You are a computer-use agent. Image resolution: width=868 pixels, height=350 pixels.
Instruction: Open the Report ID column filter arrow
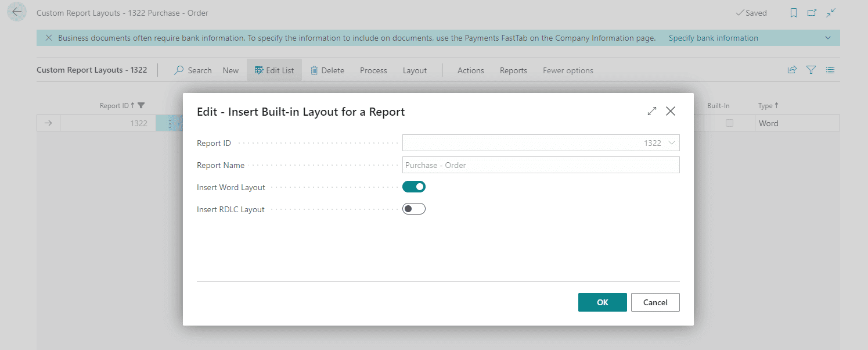tap(141, 105)
